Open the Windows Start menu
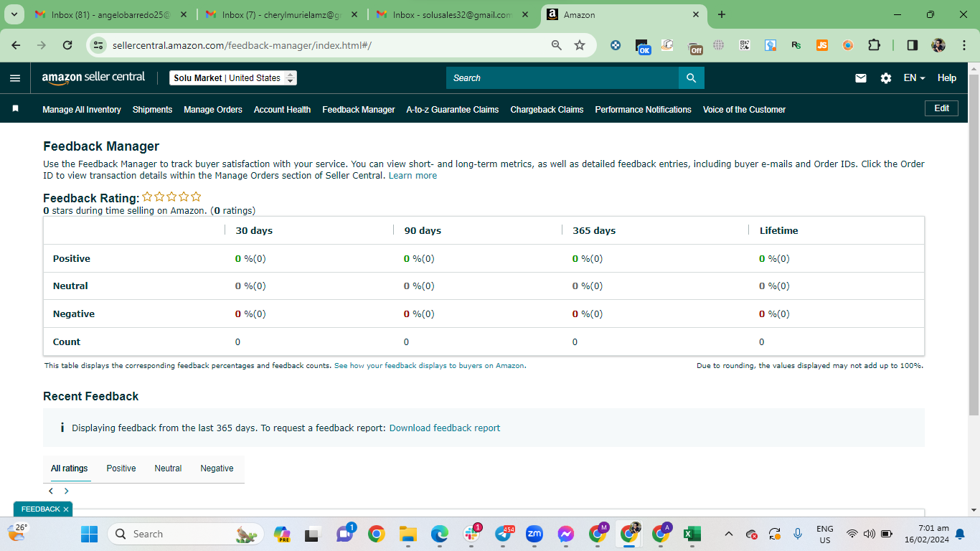The width and height of the screenshot is (980, 551). coord(89,534)
